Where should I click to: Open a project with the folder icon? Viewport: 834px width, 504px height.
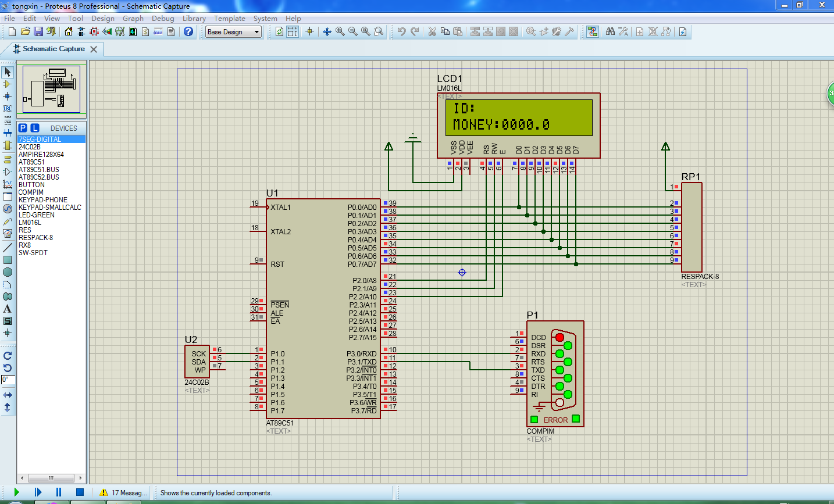point(25,31)
